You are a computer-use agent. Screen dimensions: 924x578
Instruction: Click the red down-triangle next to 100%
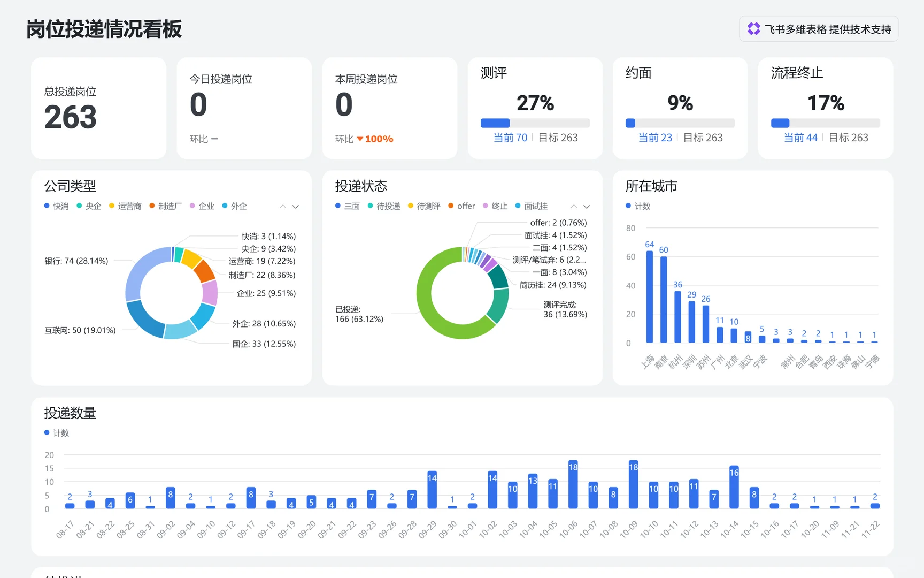tap(360, 139)
